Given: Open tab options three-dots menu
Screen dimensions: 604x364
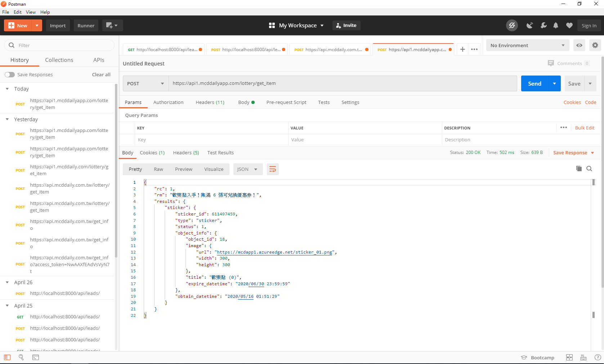Looking at the screenshot, I should [474, 49].
